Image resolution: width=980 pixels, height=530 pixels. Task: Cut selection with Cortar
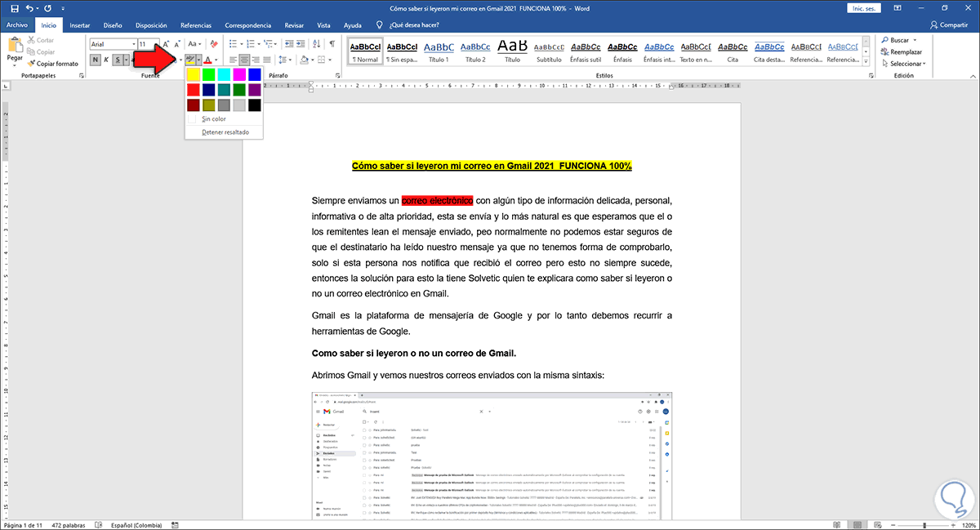[41, 40]
